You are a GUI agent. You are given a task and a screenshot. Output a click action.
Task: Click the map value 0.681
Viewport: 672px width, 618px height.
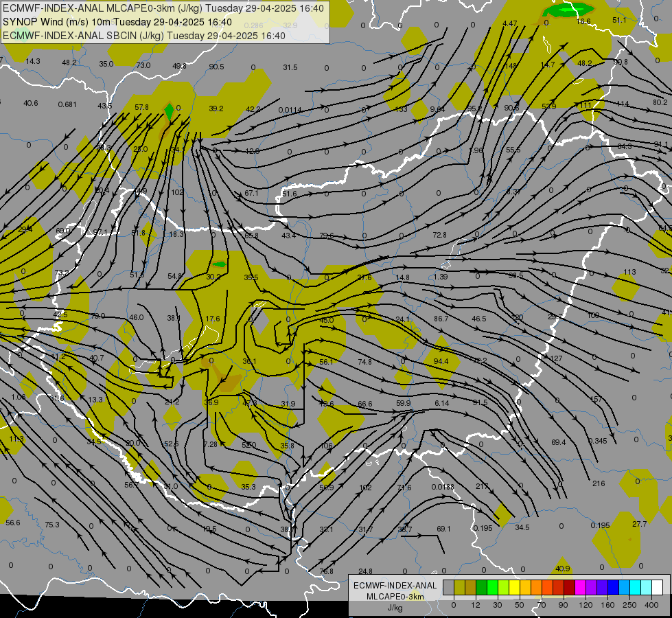(67, 104)
